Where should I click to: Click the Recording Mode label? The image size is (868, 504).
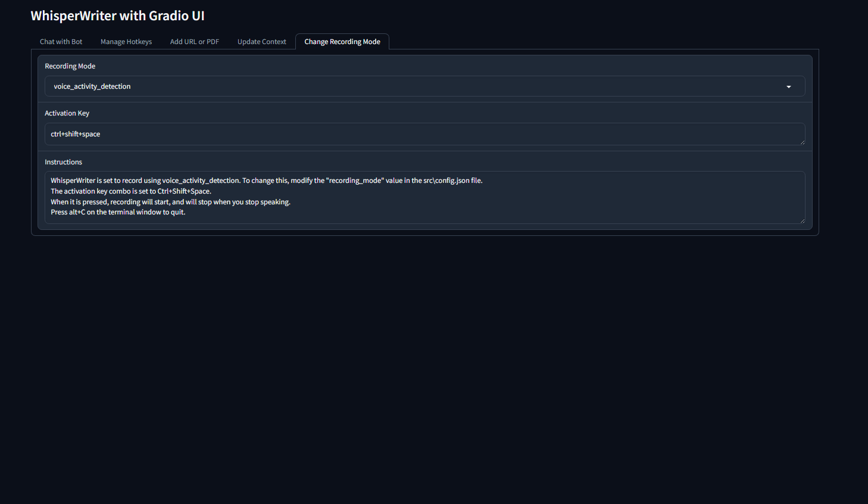tap(70, 66)
